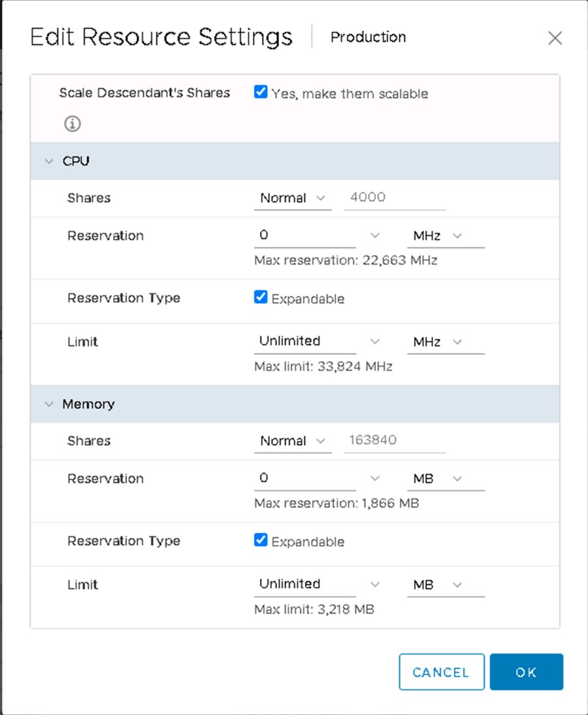Uncheck Yes, make them scalable

[260, 93]
